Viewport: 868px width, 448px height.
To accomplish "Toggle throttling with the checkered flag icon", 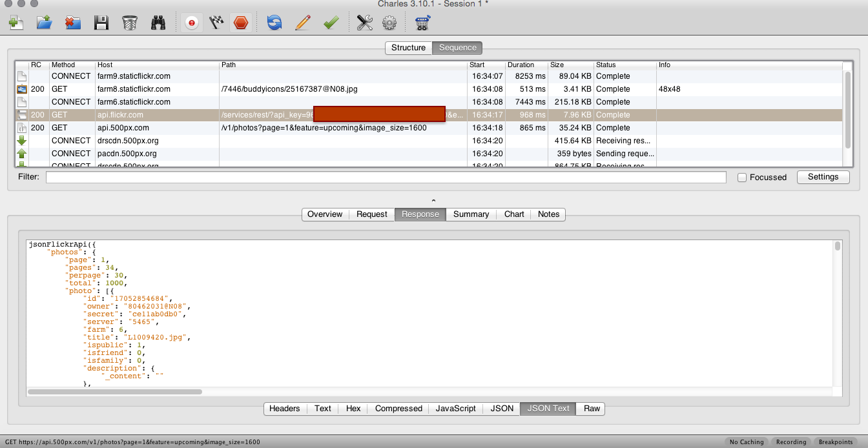I will (x=216, y=23).
